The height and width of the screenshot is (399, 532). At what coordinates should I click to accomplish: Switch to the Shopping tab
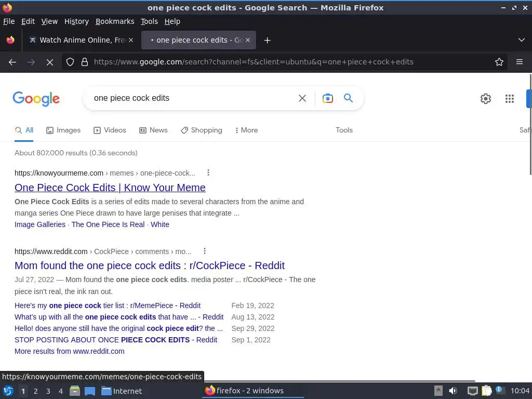[x=202, y=130]
